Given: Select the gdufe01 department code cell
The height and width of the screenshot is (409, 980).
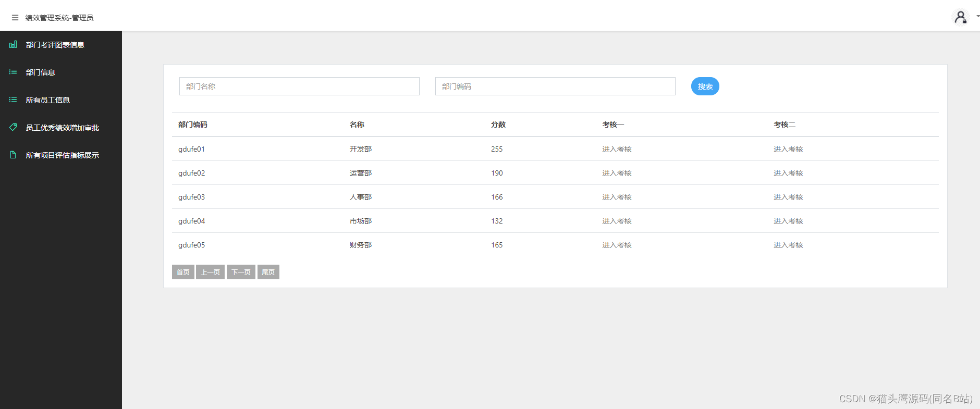Looking at the screenshot, I should [192, 149].
